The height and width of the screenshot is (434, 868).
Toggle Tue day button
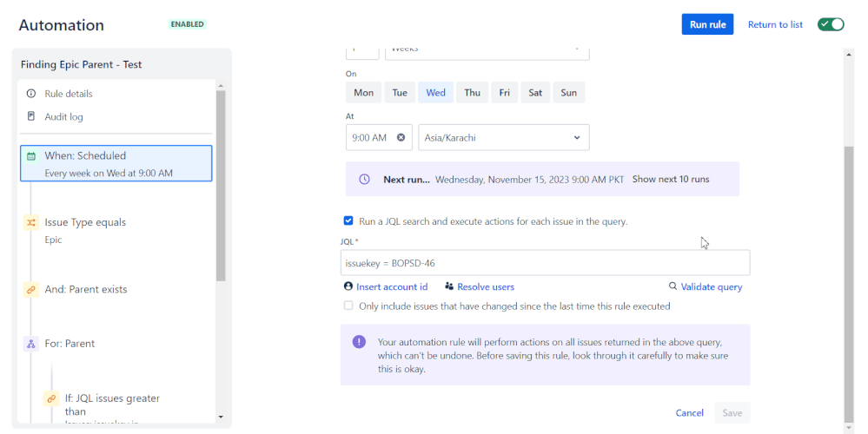[x=400, y=92]
